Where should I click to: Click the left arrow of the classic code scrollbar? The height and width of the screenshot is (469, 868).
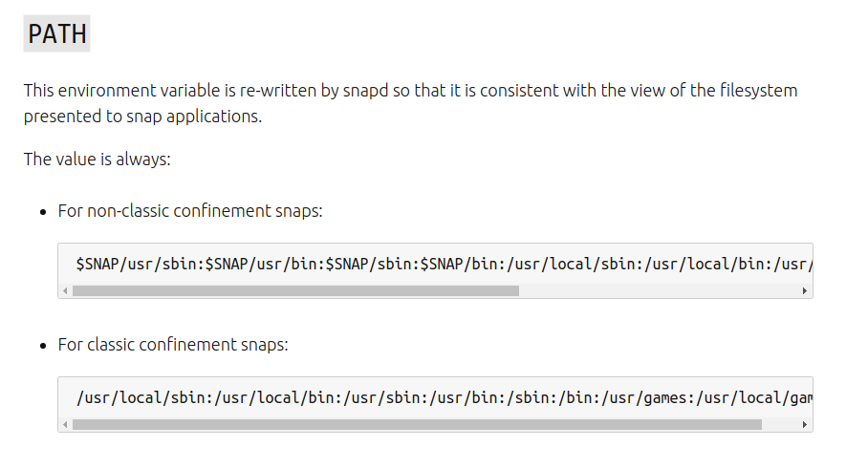[65, 424]
